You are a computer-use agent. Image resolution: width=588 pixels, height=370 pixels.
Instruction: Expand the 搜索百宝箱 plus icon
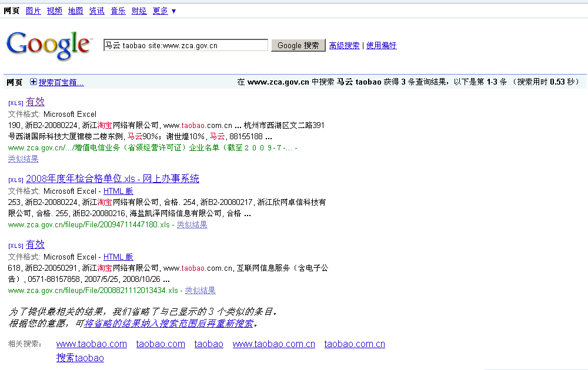coord(34,82)
